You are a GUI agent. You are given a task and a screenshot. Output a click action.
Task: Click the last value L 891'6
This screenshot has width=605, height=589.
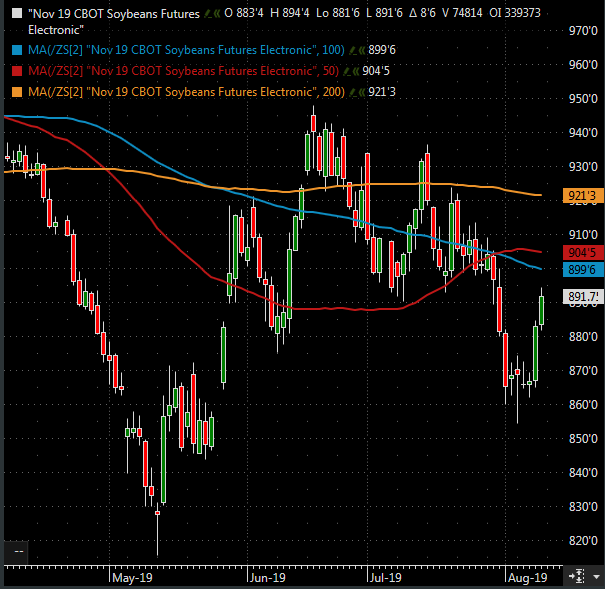[384, 14]
